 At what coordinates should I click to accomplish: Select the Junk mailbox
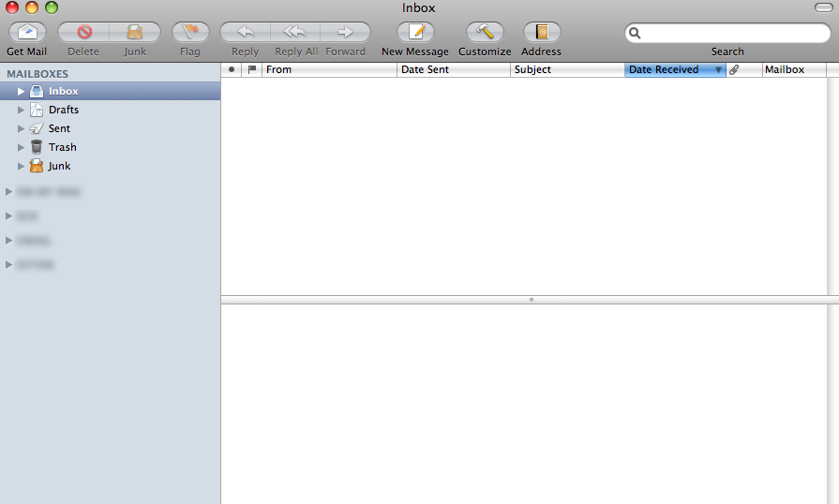(x=59, y=166)
